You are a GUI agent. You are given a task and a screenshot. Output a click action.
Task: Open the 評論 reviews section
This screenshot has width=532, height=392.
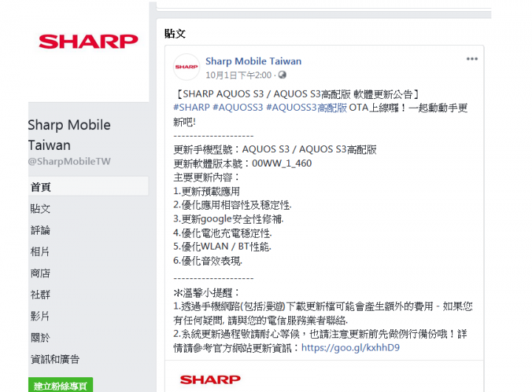(41, 230)
